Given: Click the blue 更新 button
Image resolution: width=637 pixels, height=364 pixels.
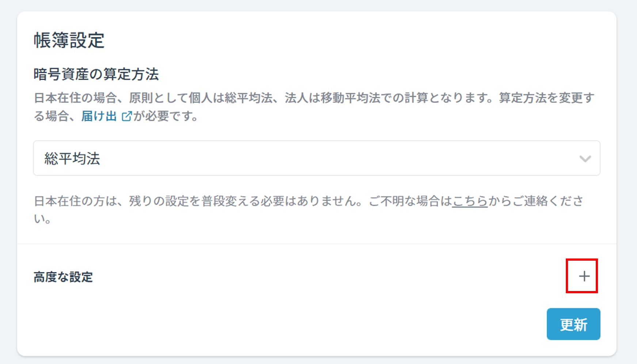Looking at the screenshot, I should pyautogui.click(x=573, y=324).
